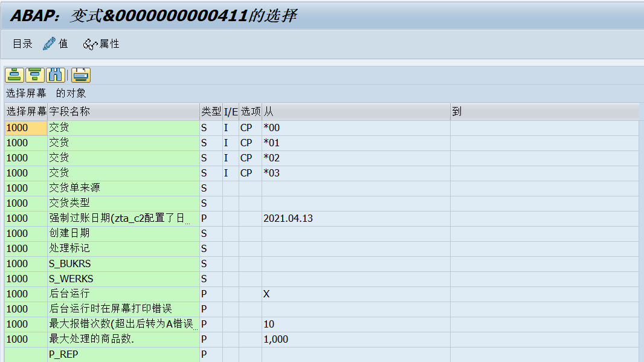The height and width of the screenshot is (362, 644).
Task: Click the sort descending toolbar icon
Action: click(35, 75)
